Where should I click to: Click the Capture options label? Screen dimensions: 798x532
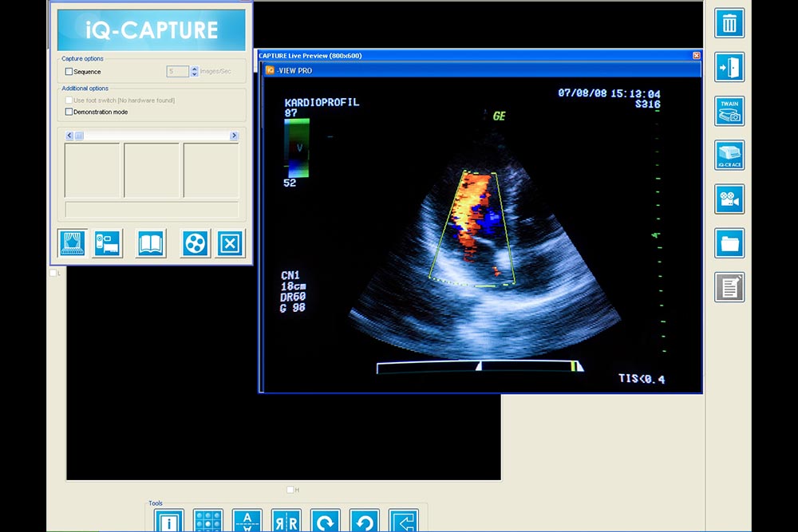(x=82, y=58)
